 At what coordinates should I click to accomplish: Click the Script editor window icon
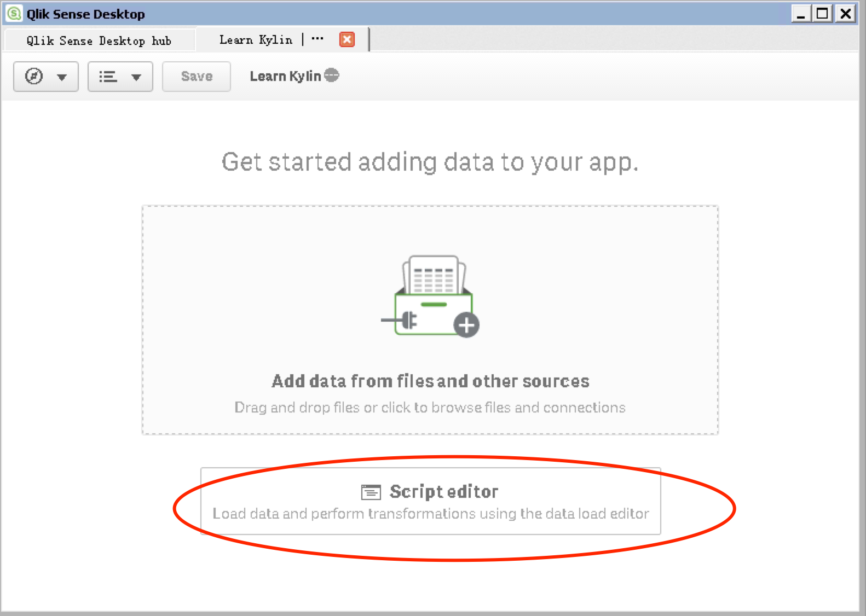371,492
